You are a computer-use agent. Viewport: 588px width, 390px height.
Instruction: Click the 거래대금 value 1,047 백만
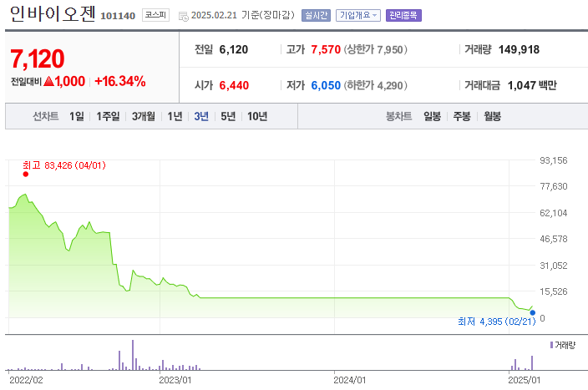[532, 85]
